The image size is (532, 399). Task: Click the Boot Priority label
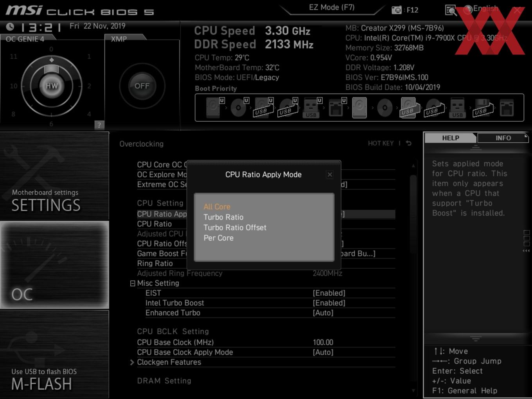point(216,88)
